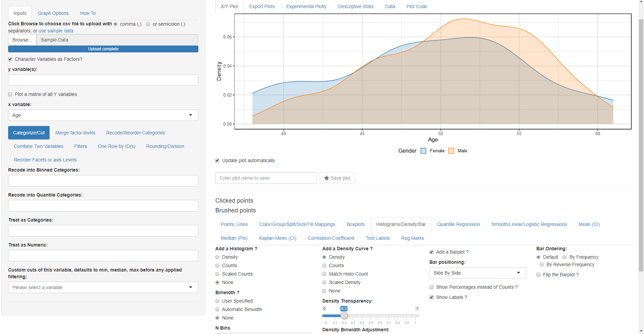This screenshot has height=334, width=644.
Task: Open Text Labels tab
Action: tap(378, 238)
